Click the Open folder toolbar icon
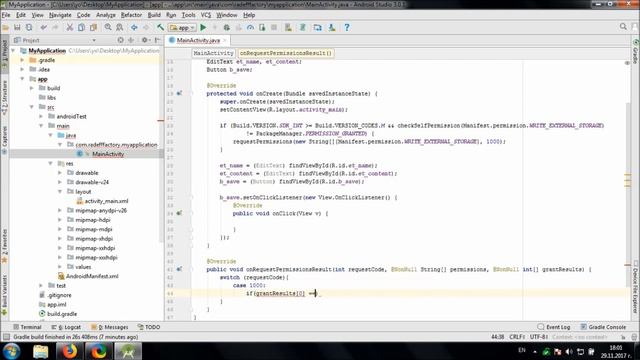 point(6,27)
